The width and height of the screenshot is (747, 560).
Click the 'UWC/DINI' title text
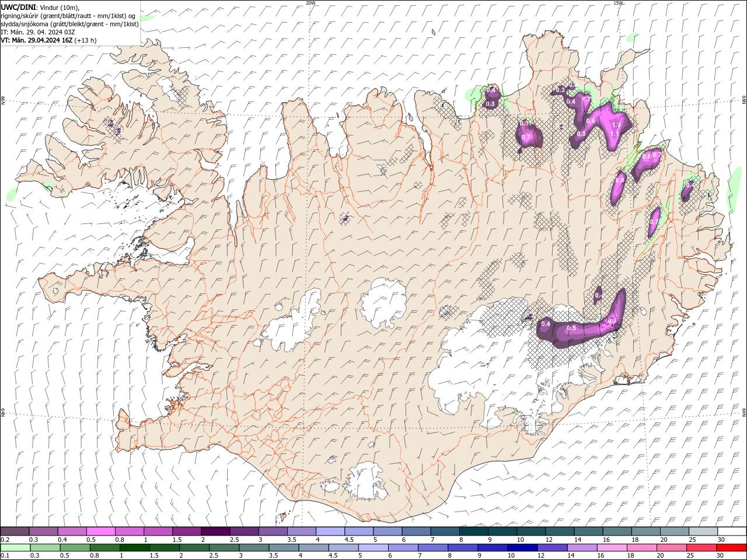point(19,6)
